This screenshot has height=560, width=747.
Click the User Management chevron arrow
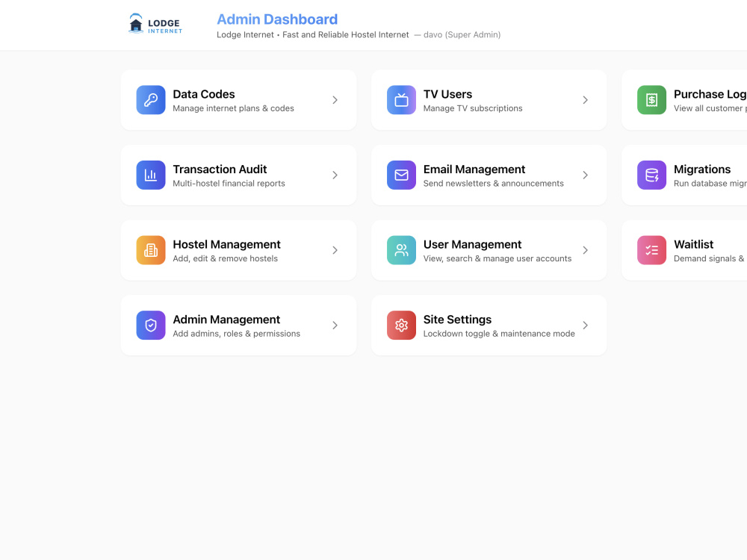pos(586,250)
